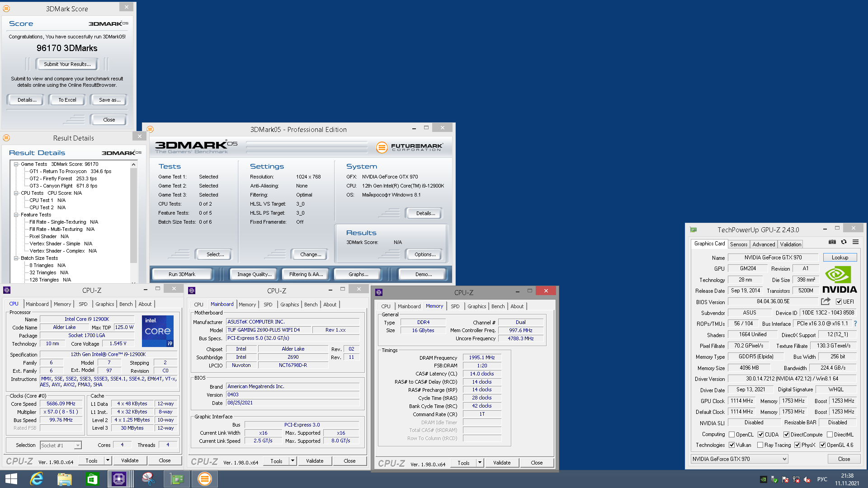Image resolution: width=868 pixels, height=488 pixels.
Task: Open Tools dropdown arrow in CPU window
Action: pos(108,460)
